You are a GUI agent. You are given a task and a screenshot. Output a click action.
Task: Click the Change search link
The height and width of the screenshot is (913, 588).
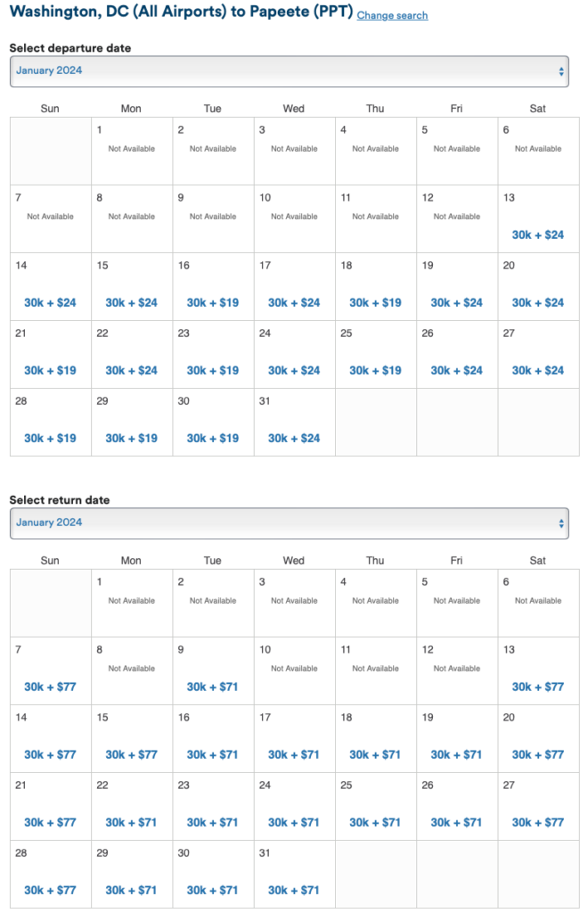tap(392, 16)
